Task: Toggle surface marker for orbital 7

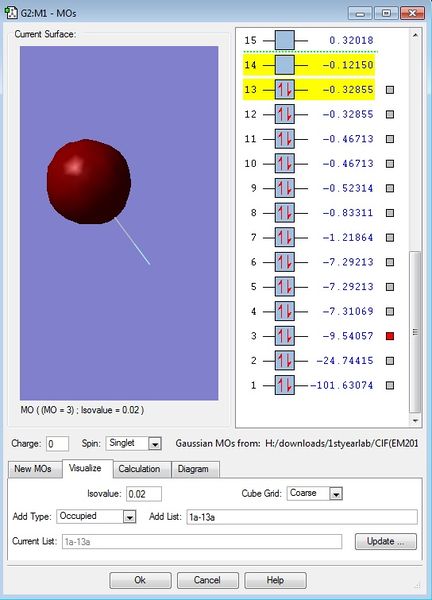Action: [390, 237]
